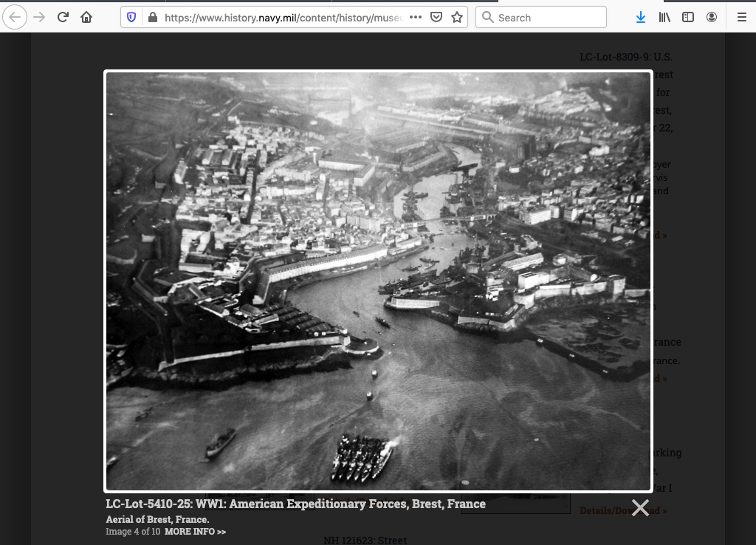This screenshot has height=545, width=756.
Task: Expand the page actions three-dot menu
Action: 416,17
